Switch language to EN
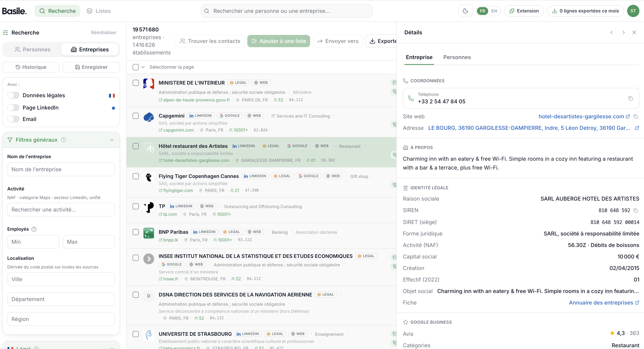Image resolution: width=644 pixels, height=349 pixels. pos(494,11)
